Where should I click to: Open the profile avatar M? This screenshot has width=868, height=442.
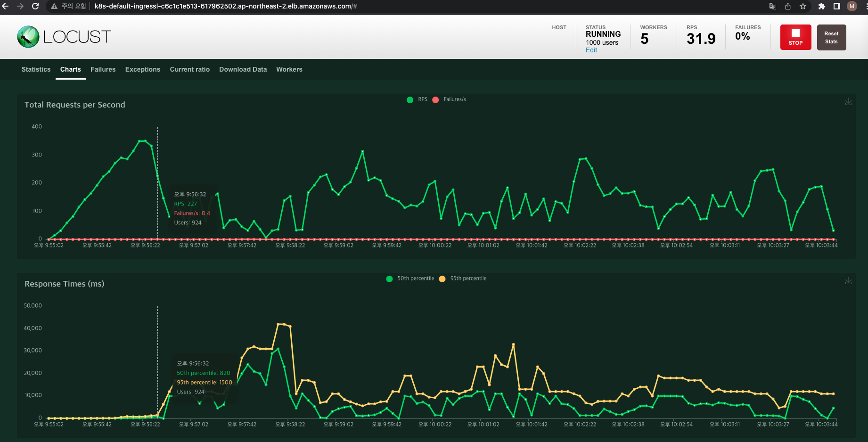[x=852, y=6]
